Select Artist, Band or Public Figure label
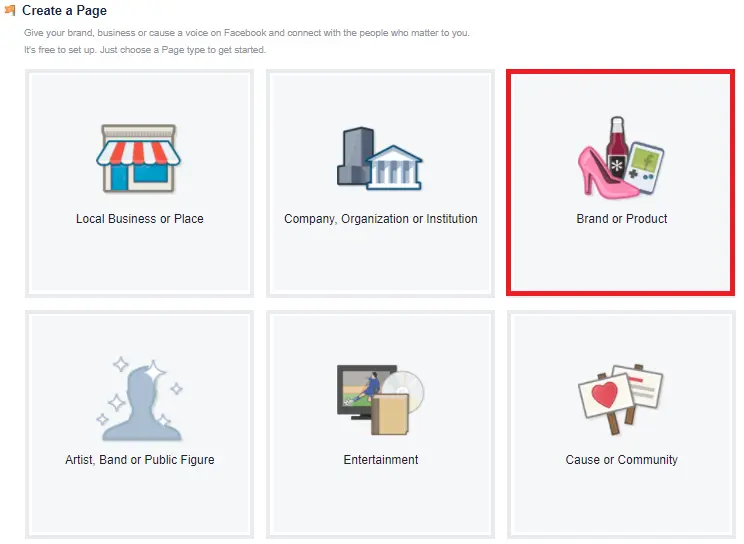This screenshot has height=544, width=744. pyautogui.click(x=140, y=460)
